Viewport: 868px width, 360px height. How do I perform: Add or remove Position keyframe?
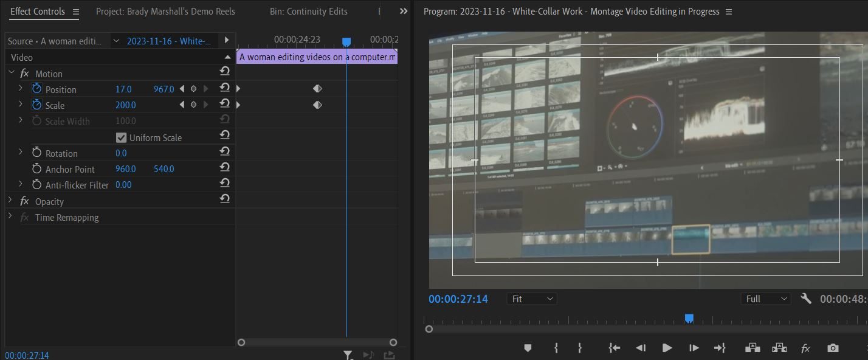coord(193,89)
